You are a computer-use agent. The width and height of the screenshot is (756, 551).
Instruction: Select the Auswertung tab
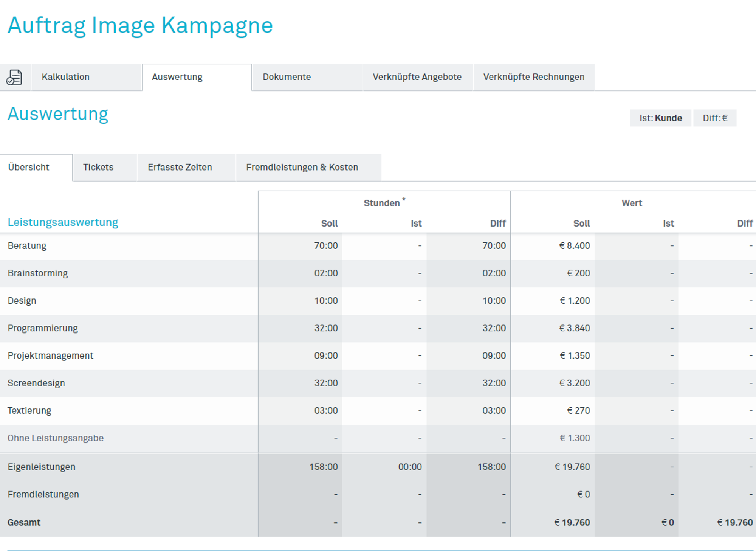[197, 77]
